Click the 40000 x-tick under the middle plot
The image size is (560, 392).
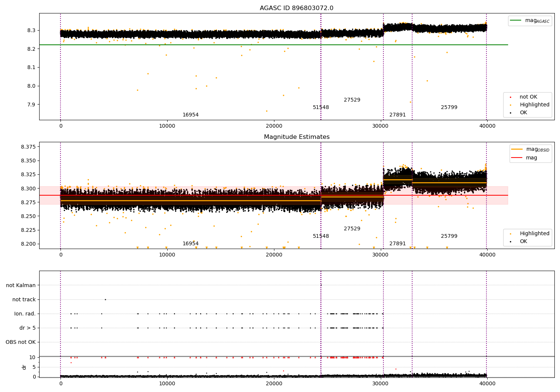(x=487, y=255)
